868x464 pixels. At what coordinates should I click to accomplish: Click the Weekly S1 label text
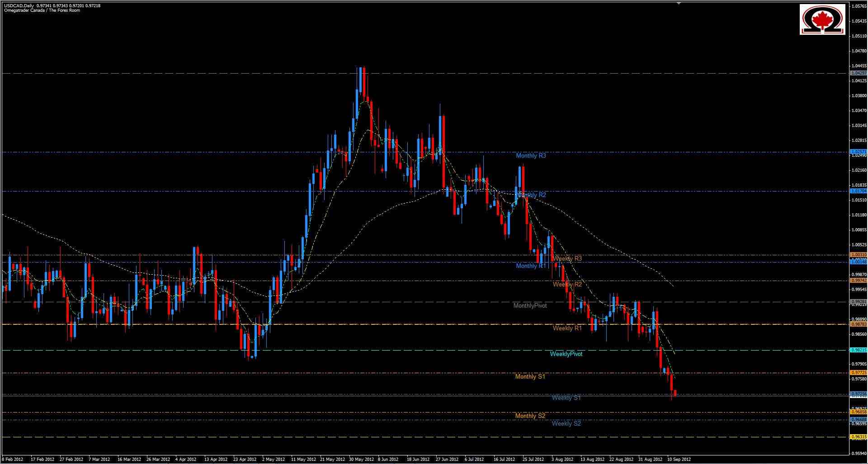(x=566, y=398)
